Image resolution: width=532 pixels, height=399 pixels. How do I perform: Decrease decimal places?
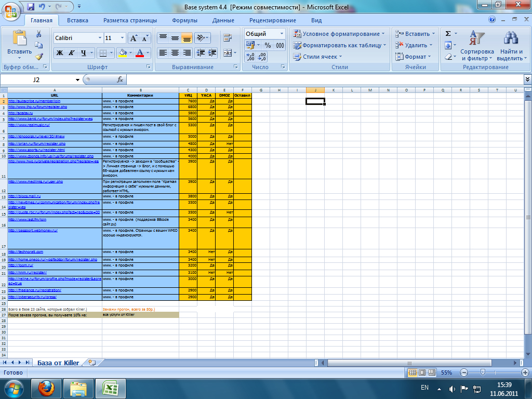click(262, 57)
